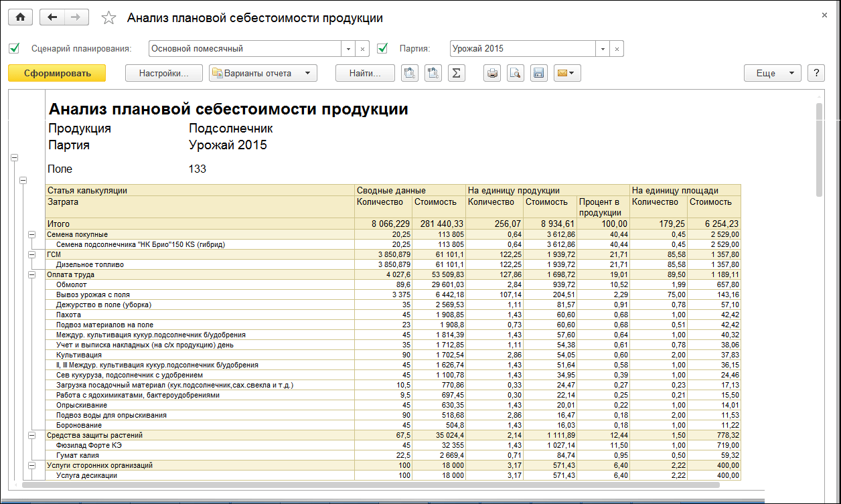
Task: Click the Партия field with Урожай 2015
Action: (x=522, y=49)
